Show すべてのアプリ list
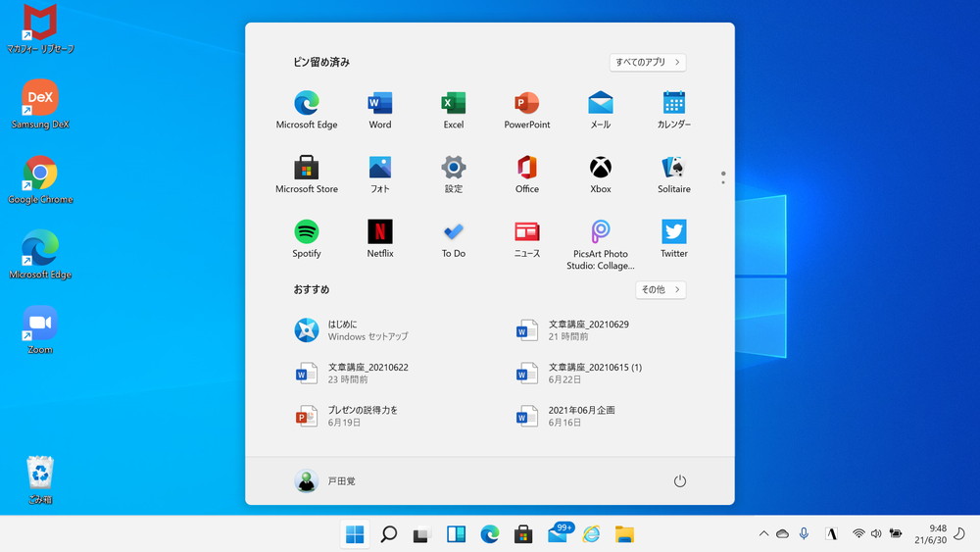980x552 pixels. [648, 62]
